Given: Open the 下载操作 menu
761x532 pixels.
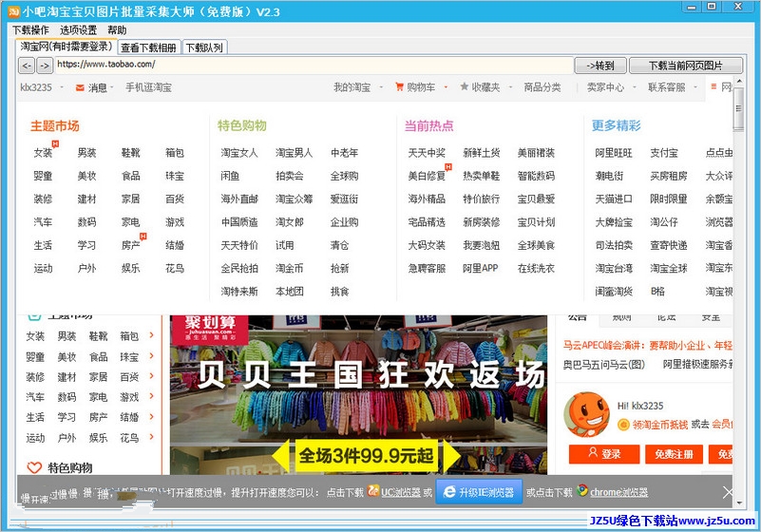Looking at the screenshot, I should (30, 30).
